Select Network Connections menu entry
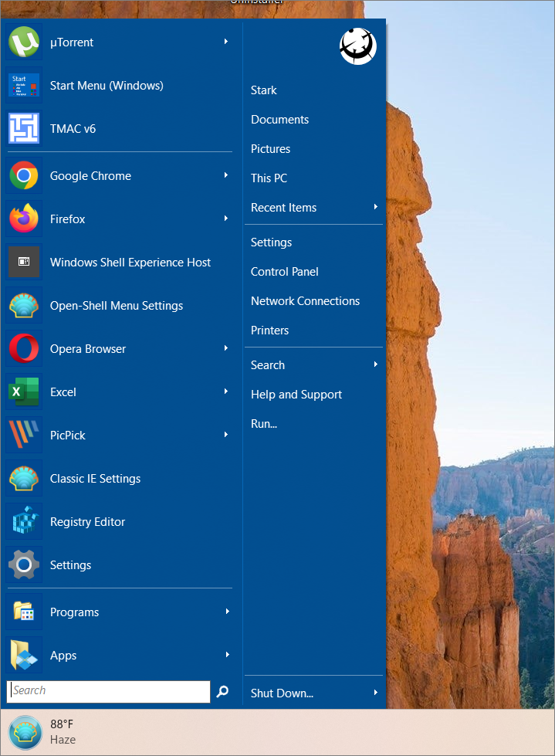This screenshot has width=555, height=756. 305,301
